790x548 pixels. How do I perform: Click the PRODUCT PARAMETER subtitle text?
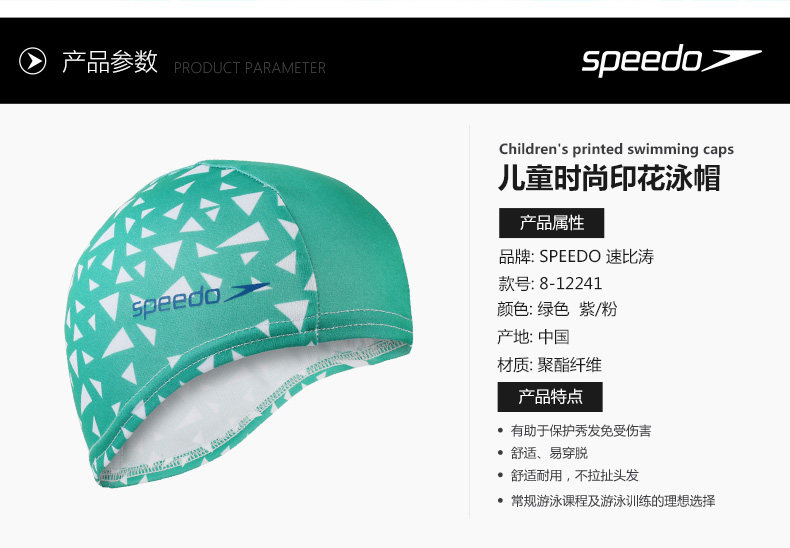[249, 67]
